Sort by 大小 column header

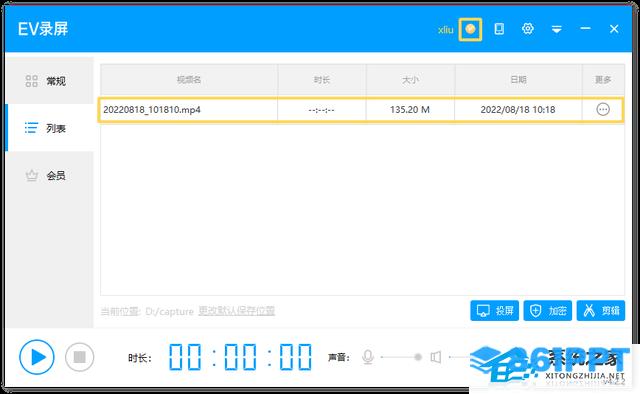[x=410, y=80]
